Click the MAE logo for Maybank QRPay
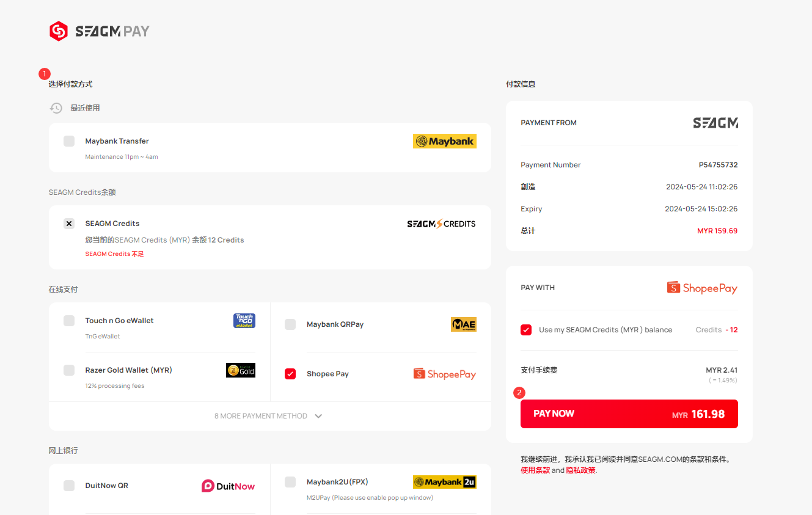 (x=463, y=324)
